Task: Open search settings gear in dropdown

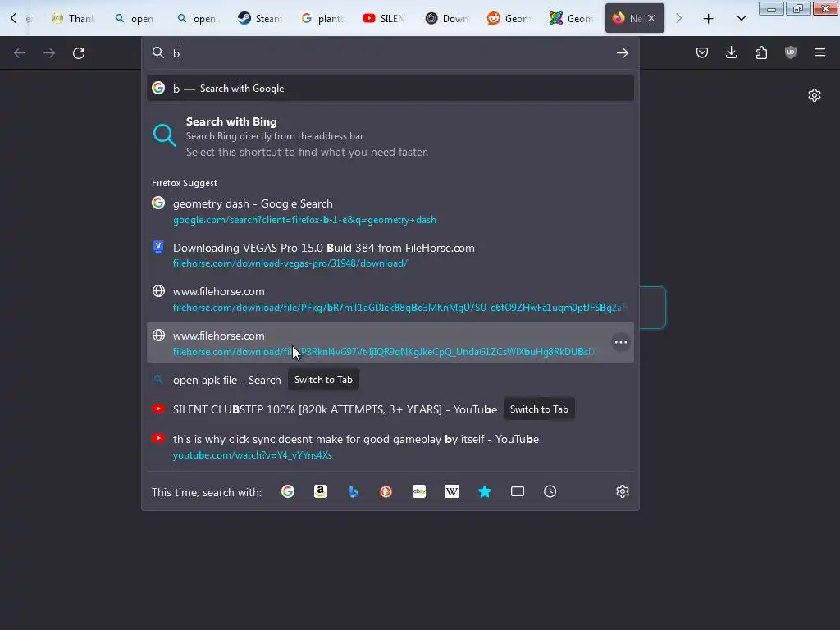Action: pyautogui.click(x=622, y=491)
